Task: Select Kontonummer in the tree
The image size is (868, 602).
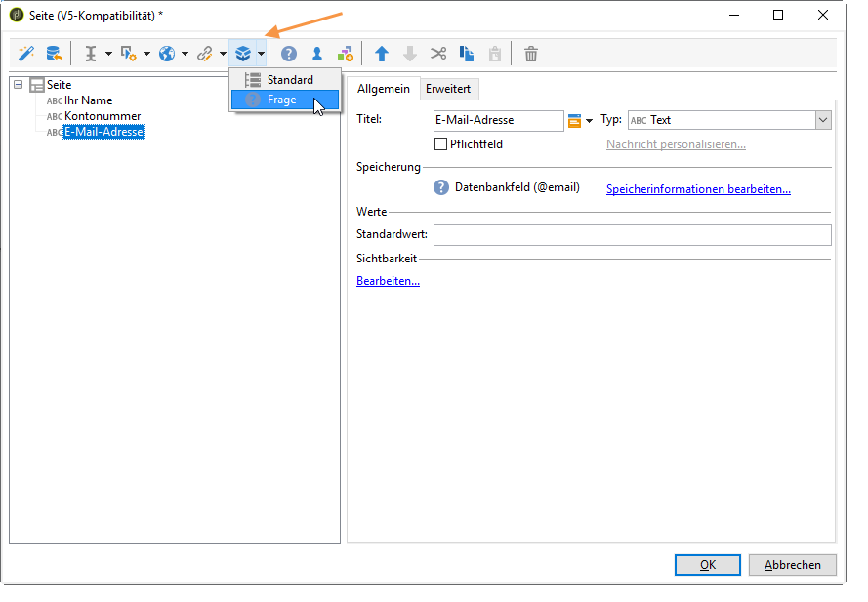Action: pos(103,116)
